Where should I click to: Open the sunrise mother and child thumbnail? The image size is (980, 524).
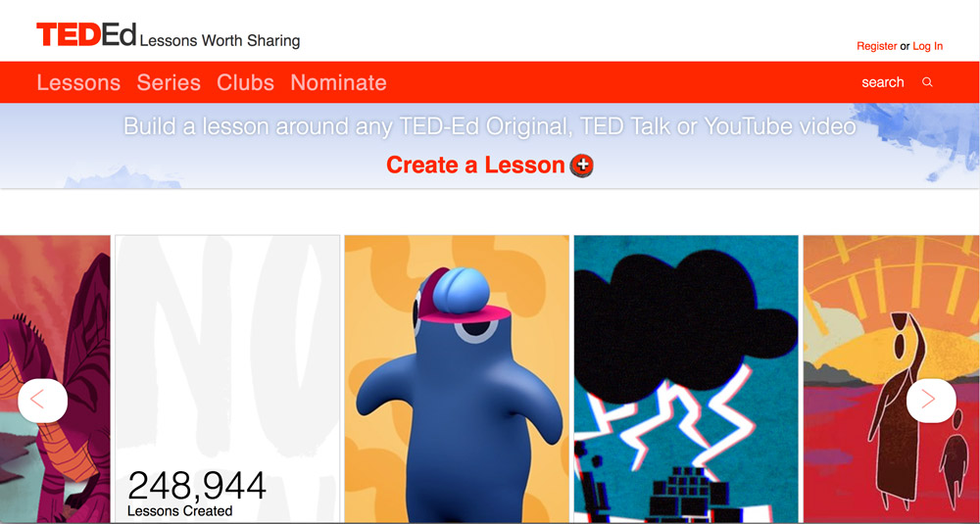click(891, 379)
